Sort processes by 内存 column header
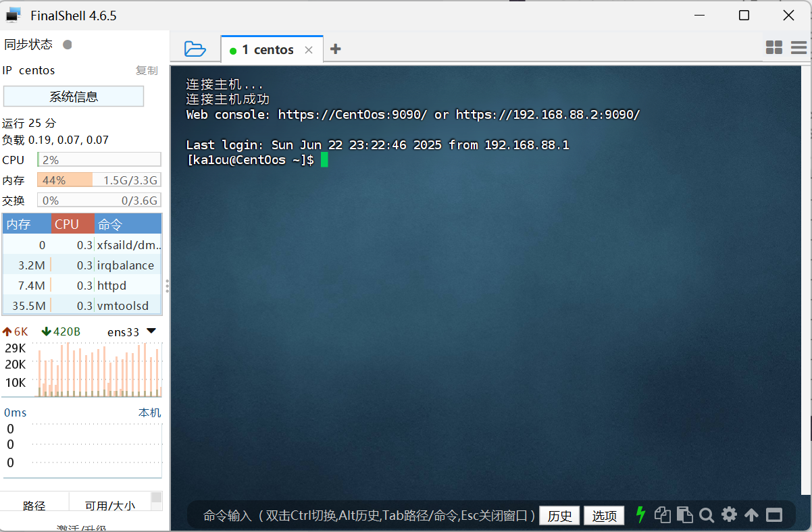 (26, 224)
